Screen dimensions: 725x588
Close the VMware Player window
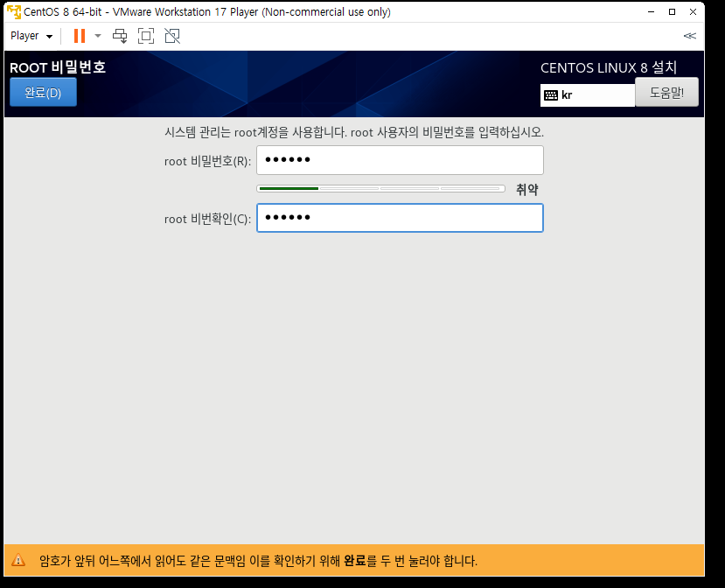(693, 11)
